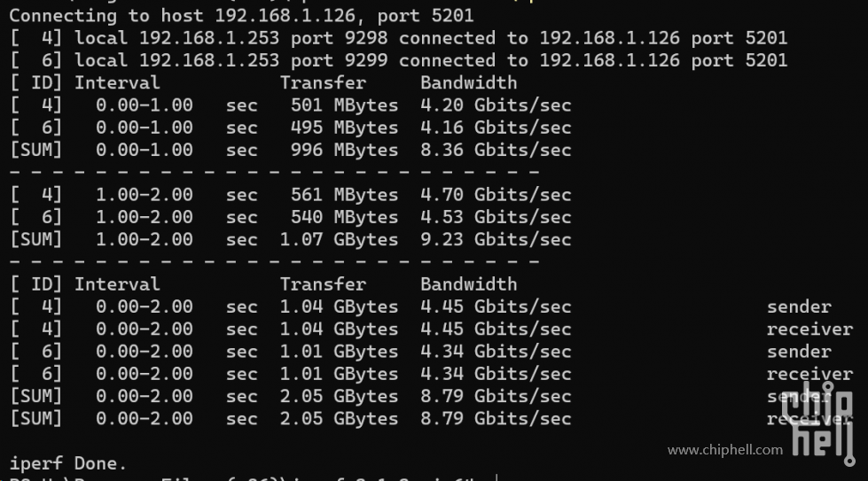Select the 'iperf Done.' text
Screen dimensions: 868x481
pos(68,463)
